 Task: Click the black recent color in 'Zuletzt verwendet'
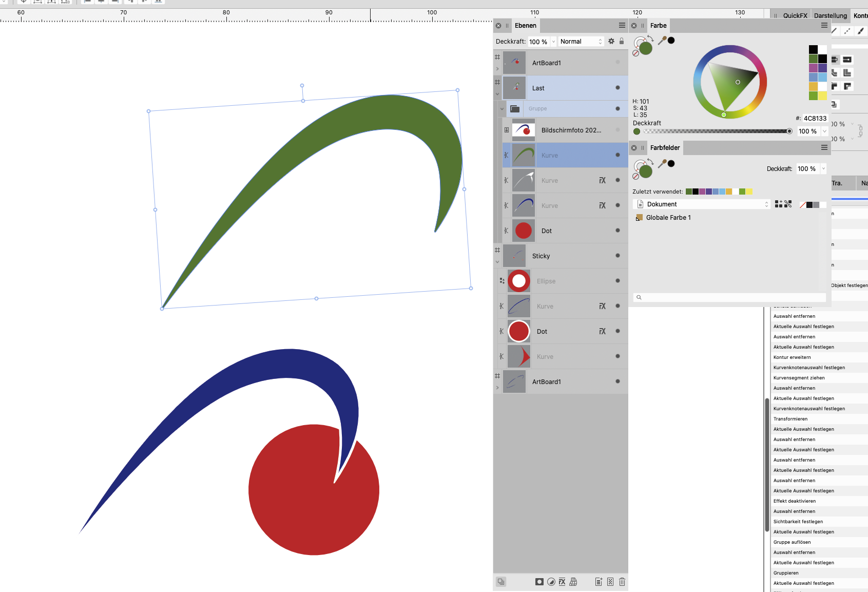(x=696, y=192)
